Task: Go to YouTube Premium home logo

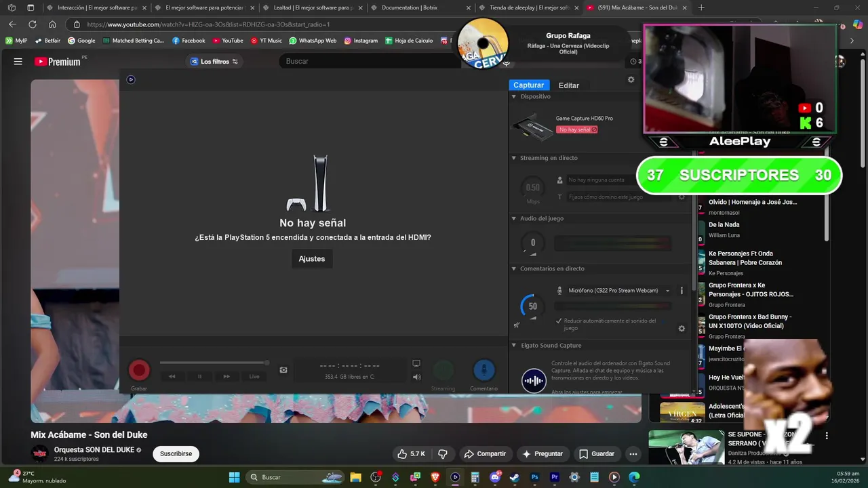Action: click(58, 62)
